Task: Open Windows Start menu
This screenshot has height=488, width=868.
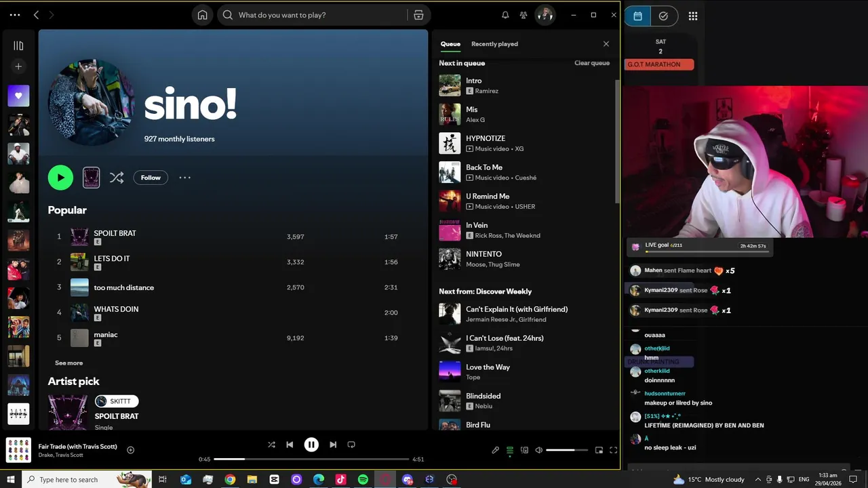Action: click(10, 479)
